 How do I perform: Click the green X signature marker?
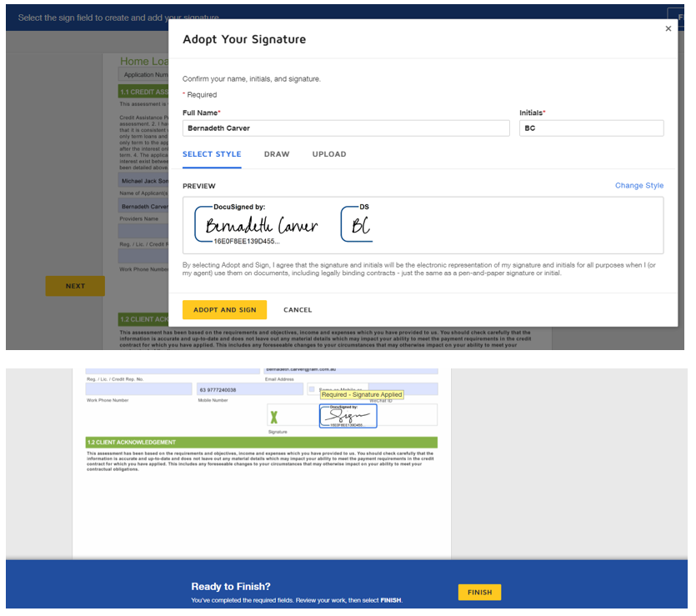pos(274,416)
